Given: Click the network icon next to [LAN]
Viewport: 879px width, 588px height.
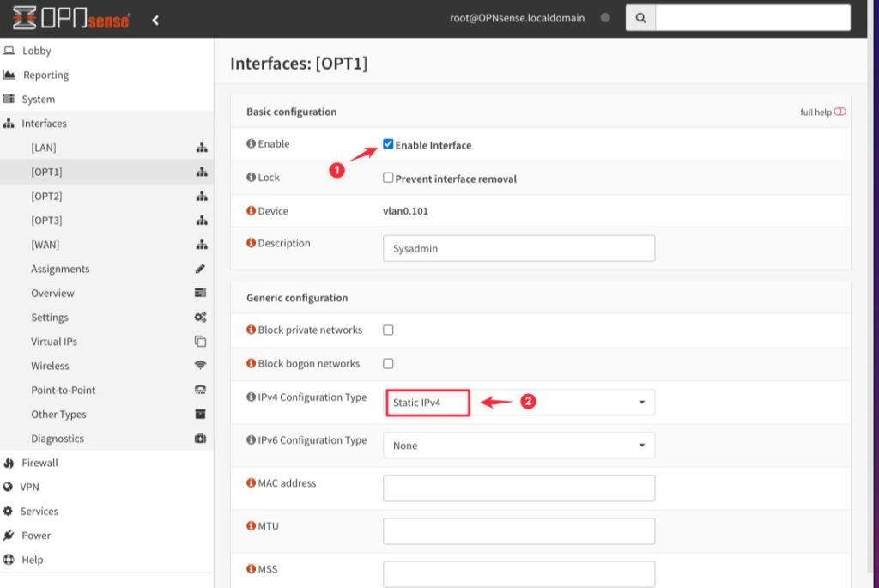Looking at the screenshot, I should tap(201, 148).
